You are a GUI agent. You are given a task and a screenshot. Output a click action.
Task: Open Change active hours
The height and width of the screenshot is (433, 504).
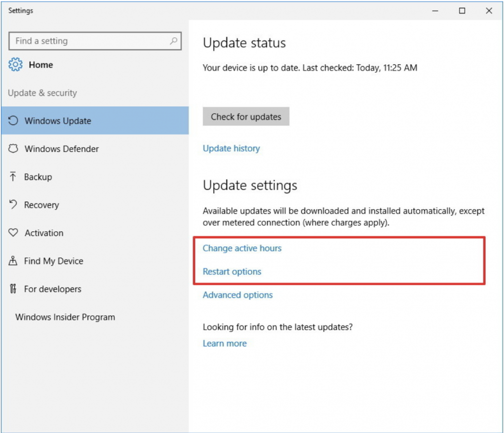(x=242, y=248)
